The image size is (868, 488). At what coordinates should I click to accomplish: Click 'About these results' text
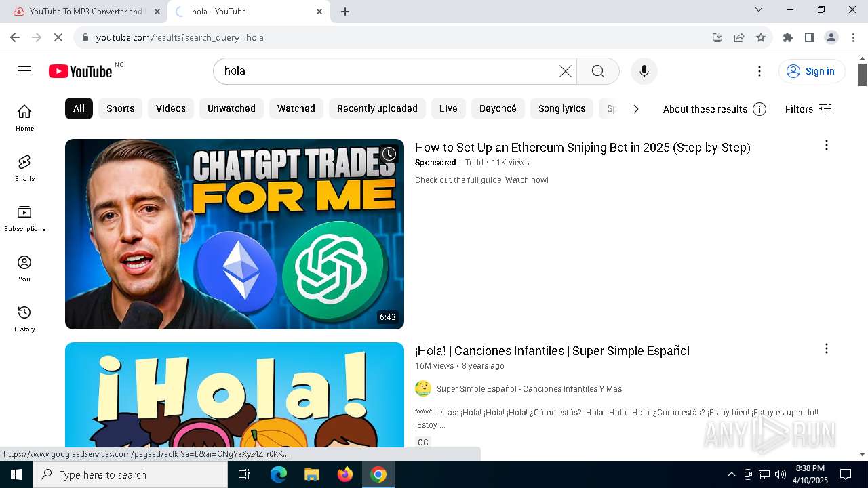pyautogui.click(x=705, y=109)
